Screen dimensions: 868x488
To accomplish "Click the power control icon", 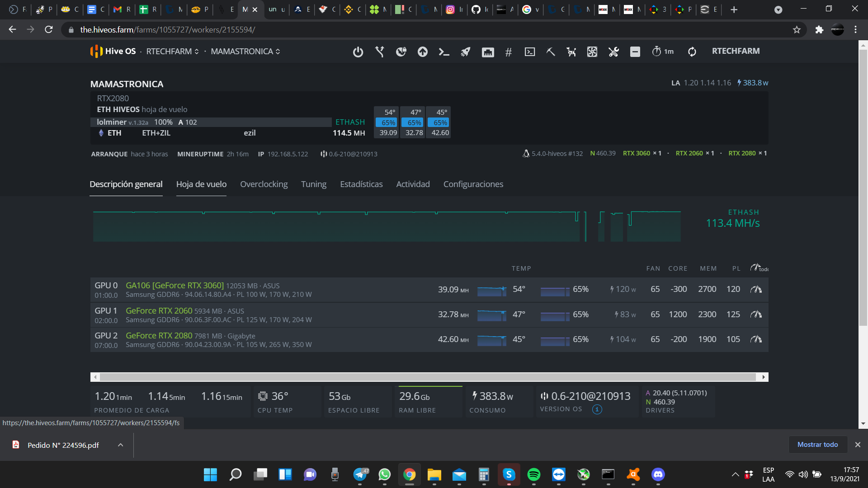I will pyautogui.click(x=358, y=52).
